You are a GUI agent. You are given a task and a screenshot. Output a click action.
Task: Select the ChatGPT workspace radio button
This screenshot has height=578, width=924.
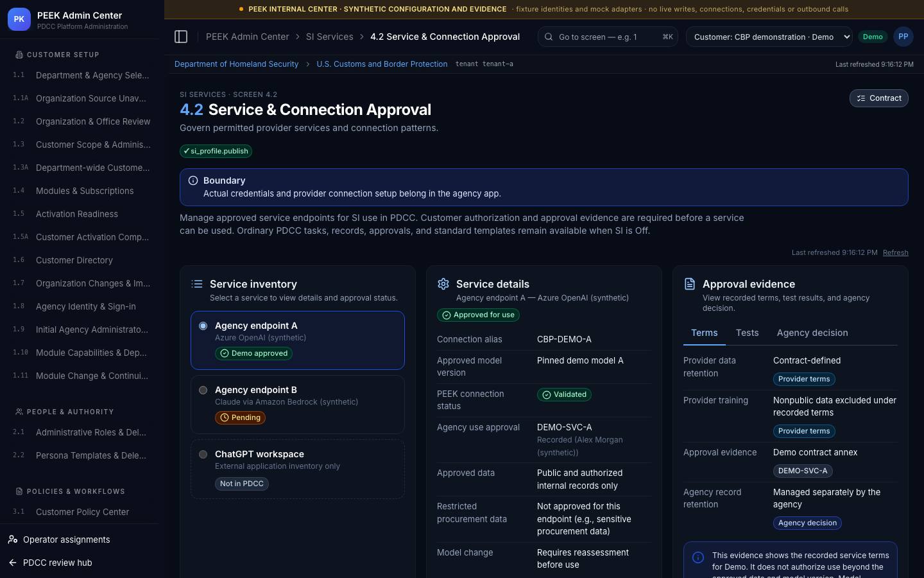click(x=203, y=454)
